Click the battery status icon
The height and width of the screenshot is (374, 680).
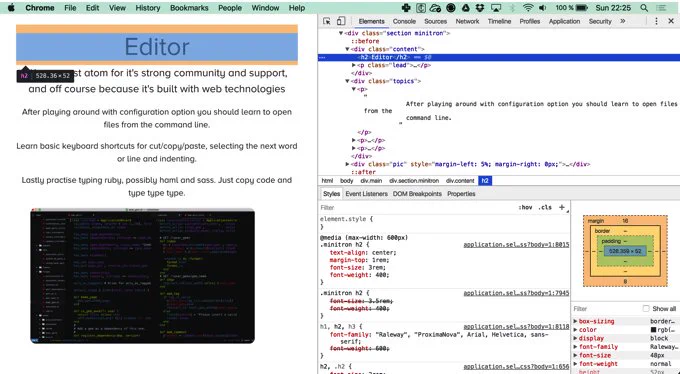coord(582,8)
